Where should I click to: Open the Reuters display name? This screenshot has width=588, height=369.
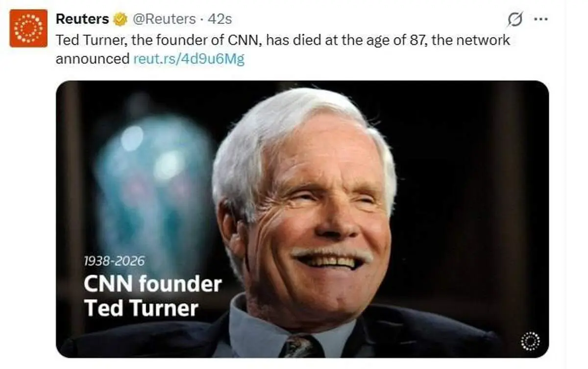pyautogui.click(x=82, y=19)
